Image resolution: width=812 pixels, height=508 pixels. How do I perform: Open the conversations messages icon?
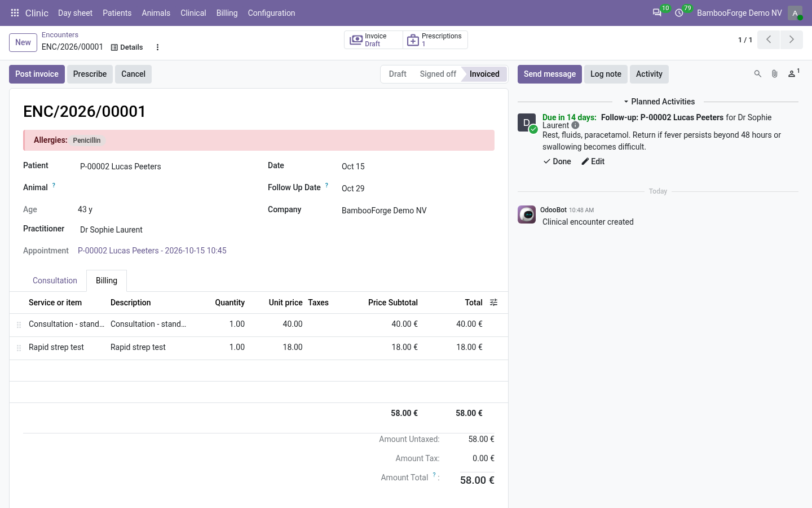[x=657, y=13]
